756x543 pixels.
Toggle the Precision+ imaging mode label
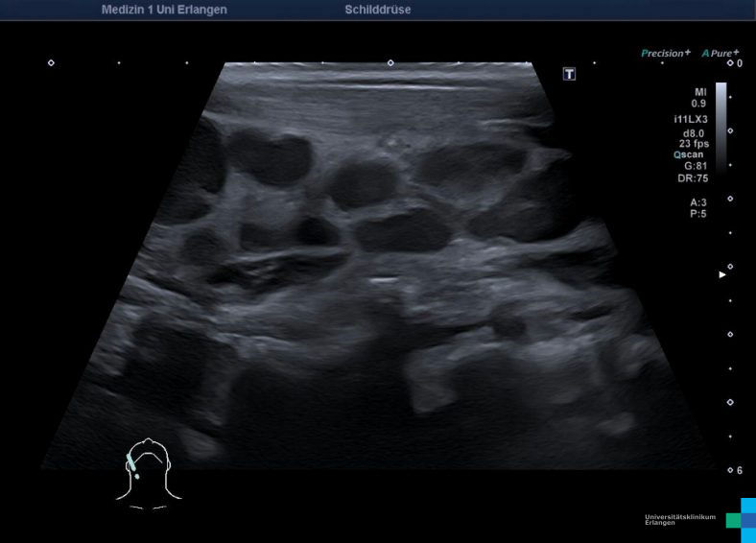pyautogui.click(x=665, y=54)
